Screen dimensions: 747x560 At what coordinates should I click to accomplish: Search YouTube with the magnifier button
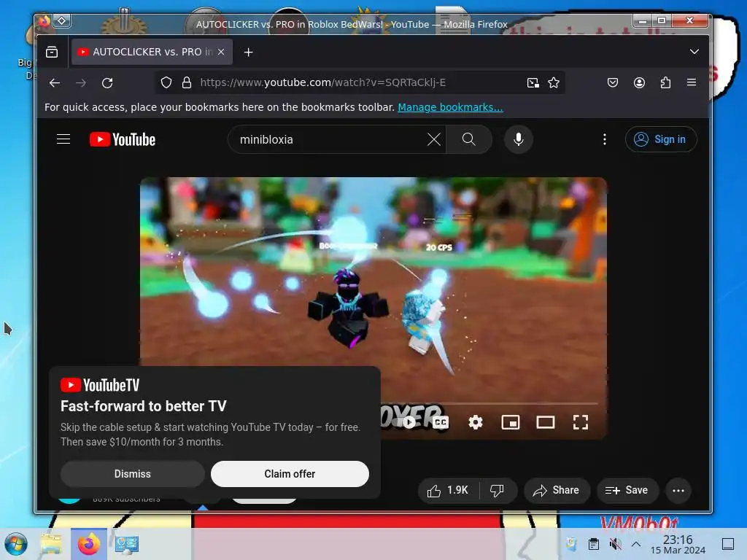click(469, 139)
